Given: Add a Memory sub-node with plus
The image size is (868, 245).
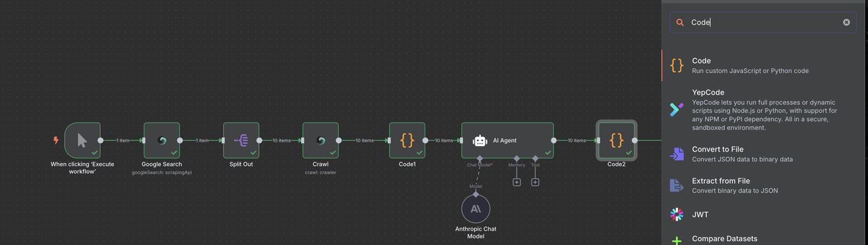Looking at the screenshot, I should click(x=517, y=182).
